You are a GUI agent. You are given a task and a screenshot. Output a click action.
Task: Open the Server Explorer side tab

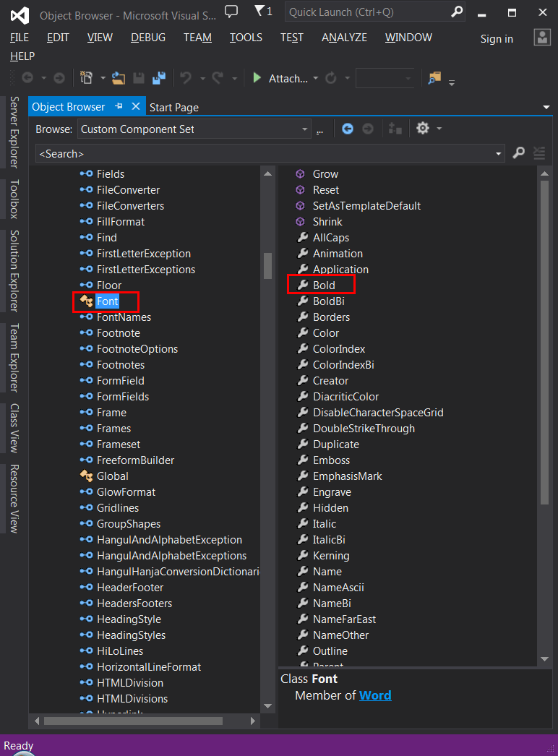coord(14,132)
